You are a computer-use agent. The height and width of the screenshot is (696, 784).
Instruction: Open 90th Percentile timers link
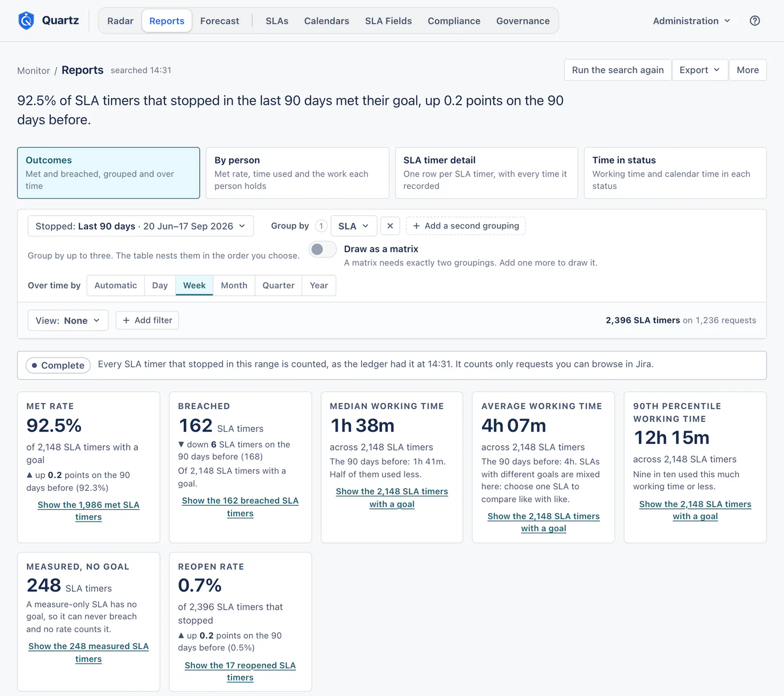(695, 510)
